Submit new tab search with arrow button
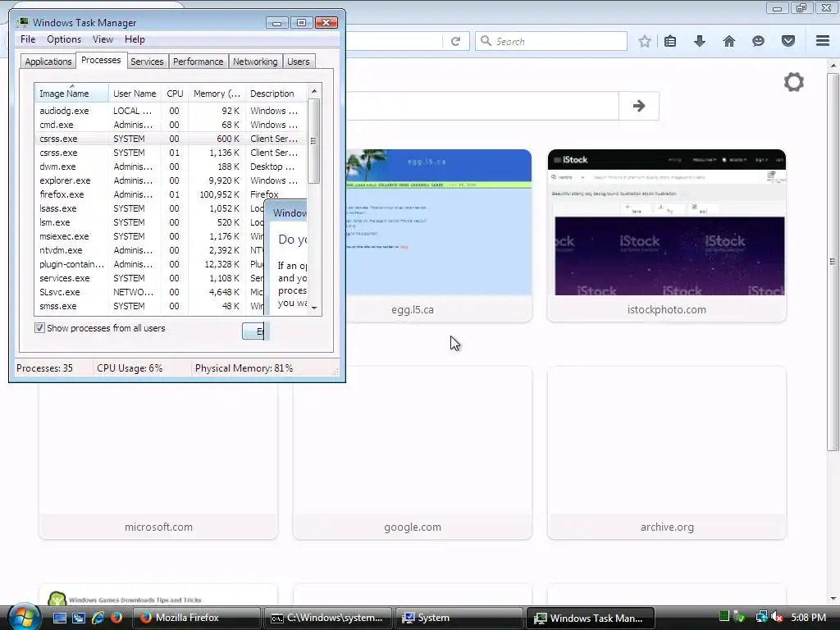Screen dimensions: 840x630 638,106
